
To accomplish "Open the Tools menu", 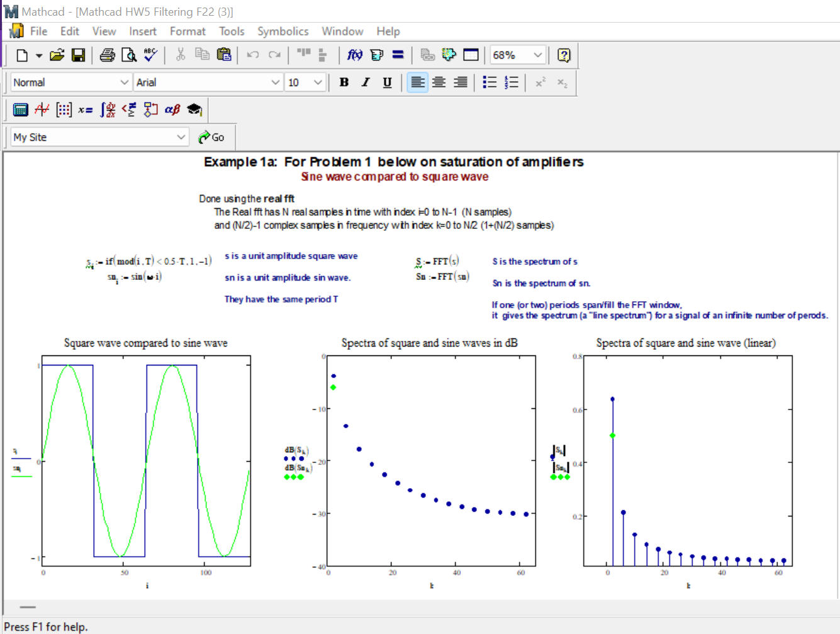I will click(x=232, y=31).
